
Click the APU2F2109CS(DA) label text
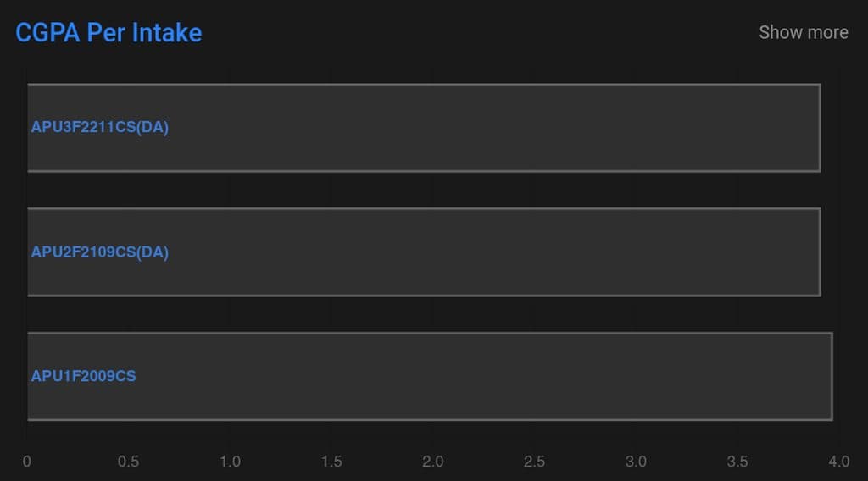(100, 252)
